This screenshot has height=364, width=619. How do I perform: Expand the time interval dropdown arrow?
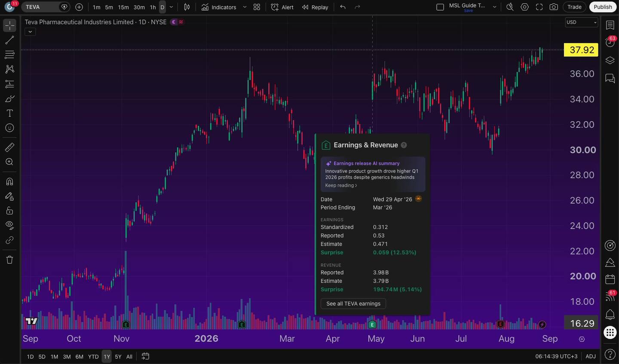click(171, 7)
